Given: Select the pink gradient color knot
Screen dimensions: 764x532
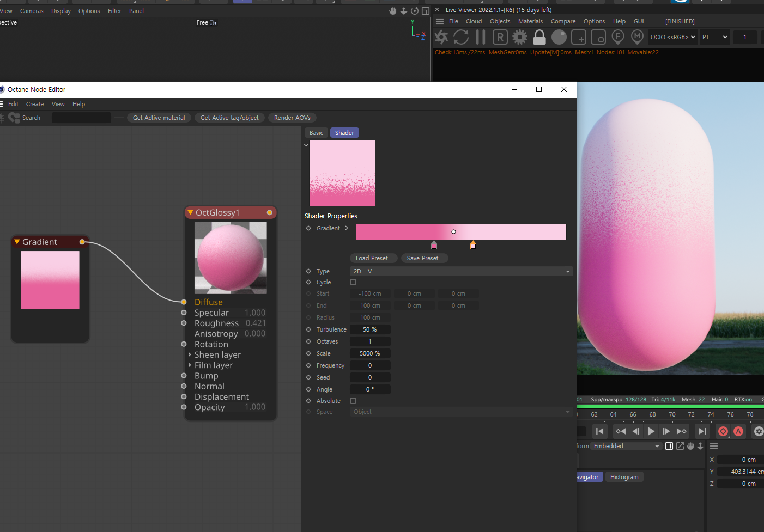Looking at the screenshot, I should (x=434, y=245).
